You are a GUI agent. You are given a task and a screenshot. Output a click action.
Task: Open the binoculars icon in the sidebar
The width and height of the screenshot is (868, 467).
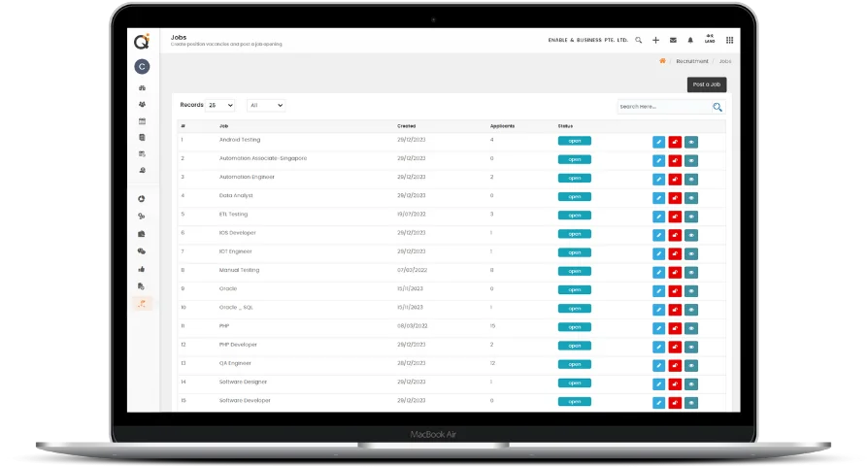click(143, 88)
